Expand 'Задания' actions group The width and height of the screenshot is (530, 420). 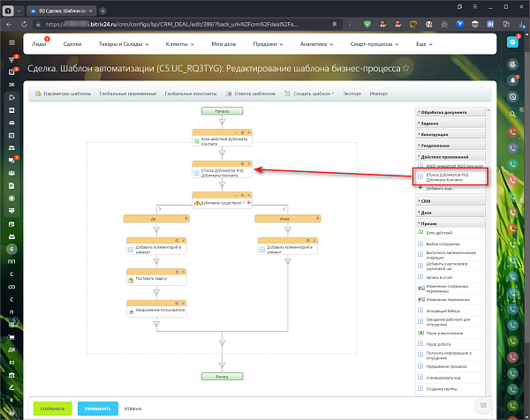click(450, 124)
